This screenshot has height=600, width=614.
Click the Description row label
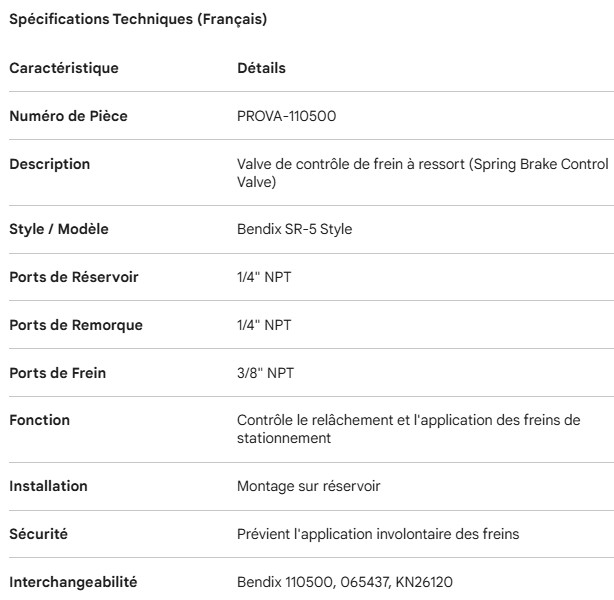click(x=49, y=164)
